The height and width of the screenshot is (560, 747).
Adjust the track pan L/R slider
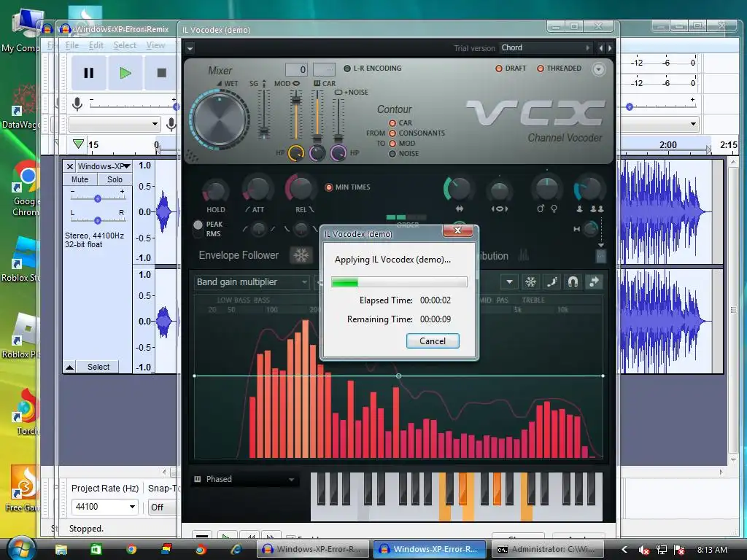pos(97,220)
